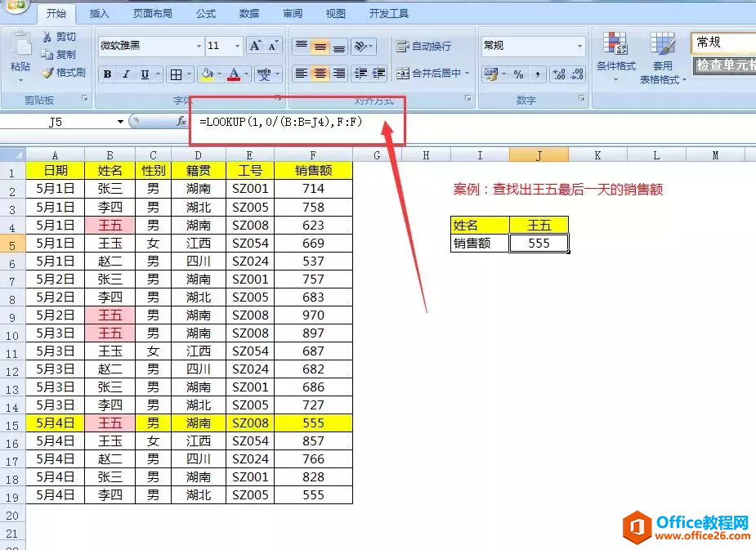Image resolution: width=756 pixels, height=550 pixels.
Task: Click the accounting number format icon
Action: tap(491, 74)
